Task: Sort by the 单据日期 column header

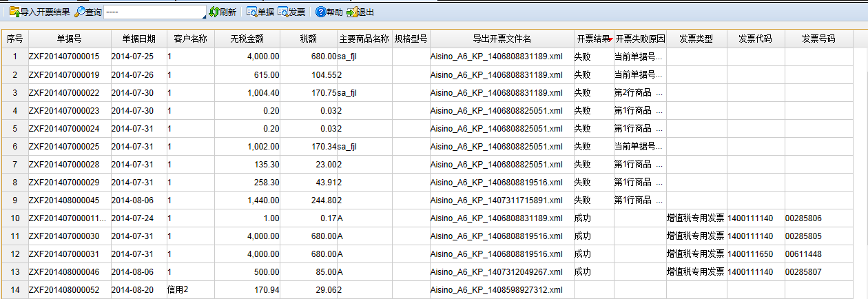Action: tap(138, 39)
